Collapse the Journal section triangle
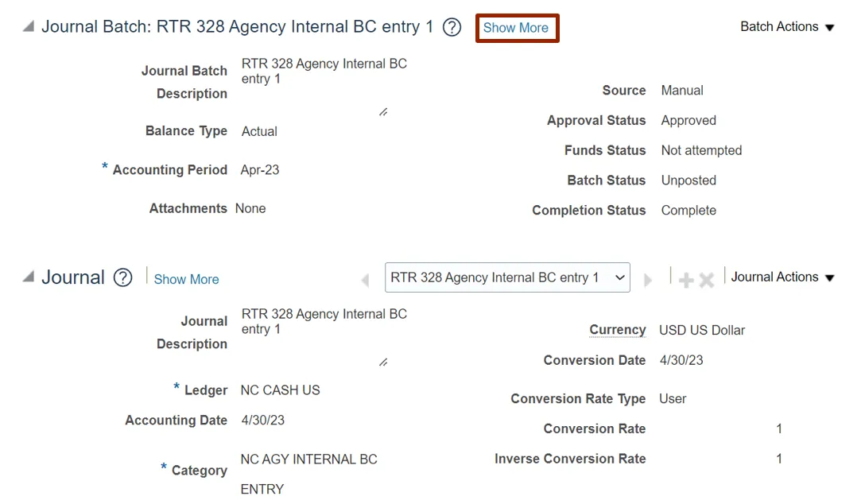 coord(29,277)
